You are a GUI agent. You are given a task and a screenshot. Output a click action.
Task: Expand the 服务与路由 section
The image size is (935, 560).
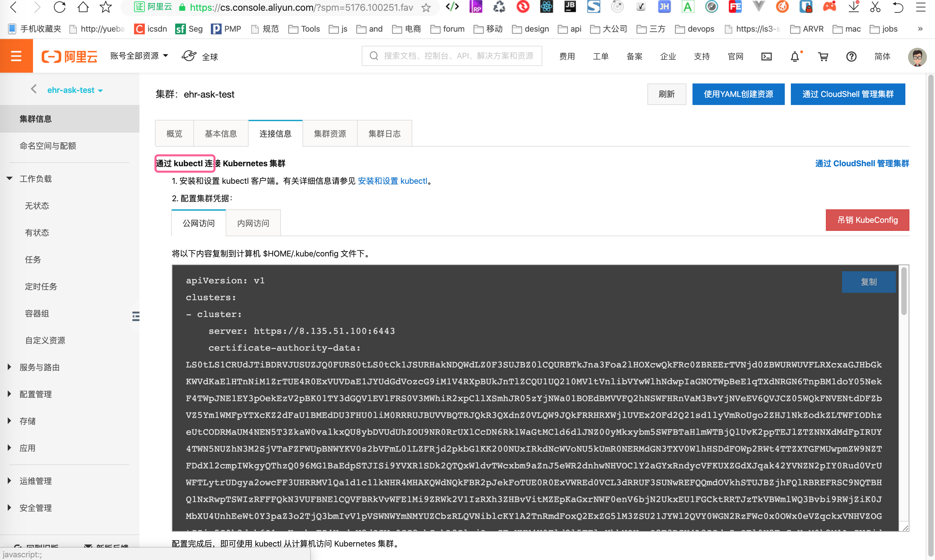pyautogui.click(x=39, y=367)
